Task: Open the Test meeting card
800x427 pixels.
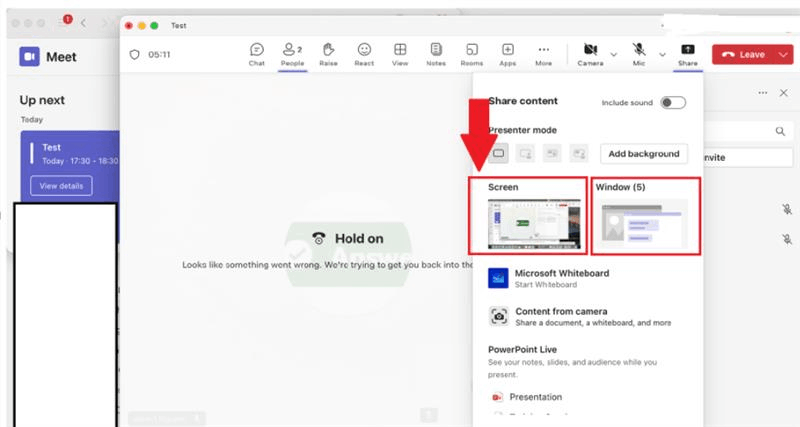Action: [x=70, y=167]
